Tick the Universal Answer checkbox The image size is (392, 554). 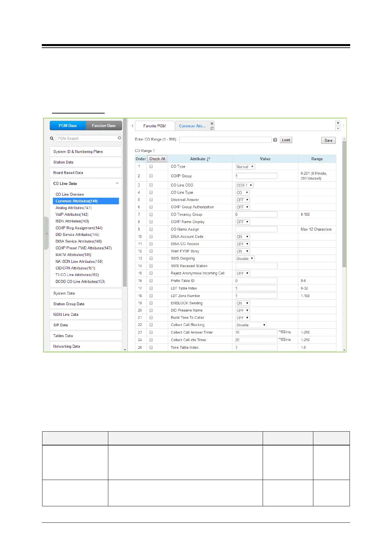point(151,200)
